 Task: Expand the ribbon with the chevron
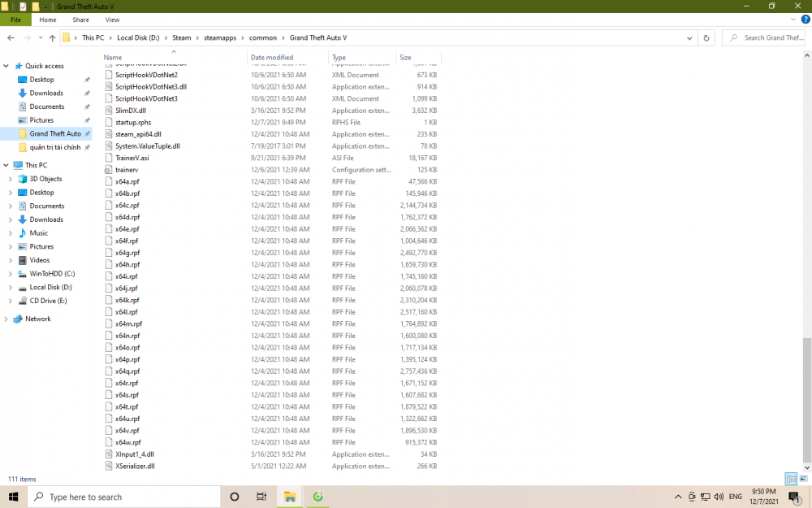tap(793, 20)
